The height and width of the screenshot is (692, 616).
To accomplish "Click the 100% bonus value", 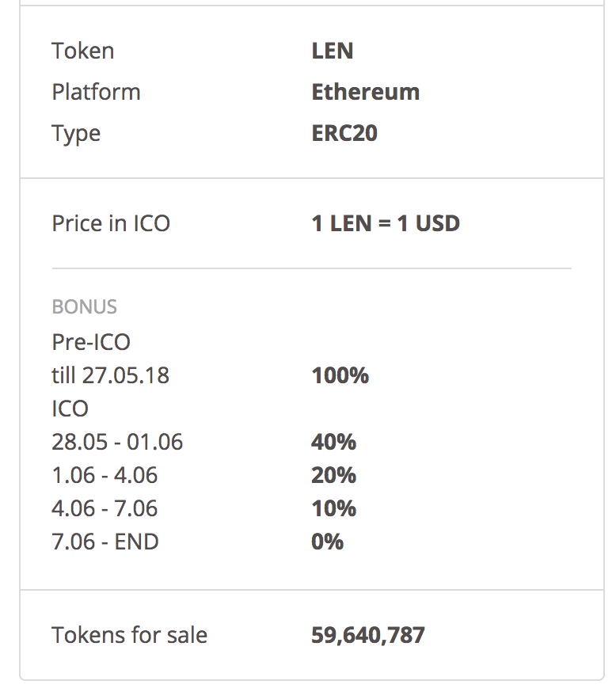I will pos(340,375).
